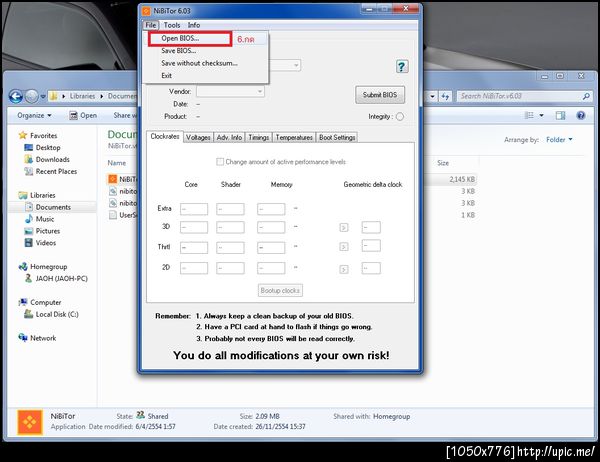Viewport: 600px width, 462px height.
Task: Click the blue question mark help icon
Action: pos(401,67)
